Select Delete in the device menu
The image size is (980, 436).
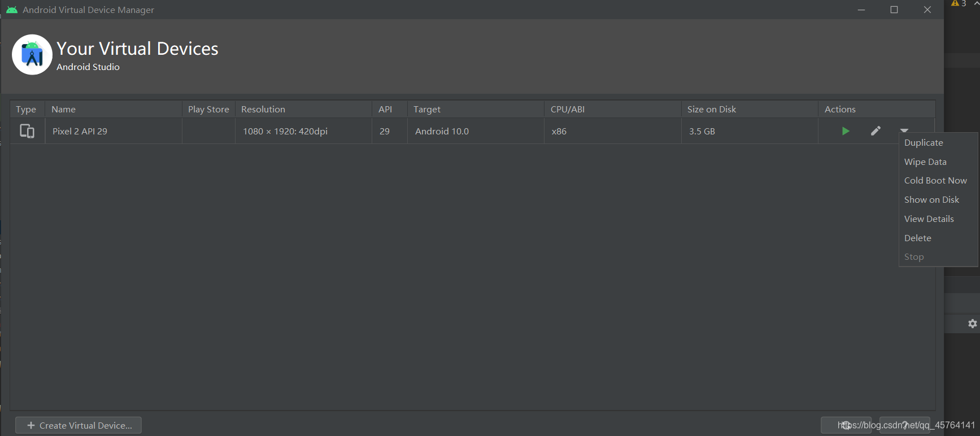(917, 238)
